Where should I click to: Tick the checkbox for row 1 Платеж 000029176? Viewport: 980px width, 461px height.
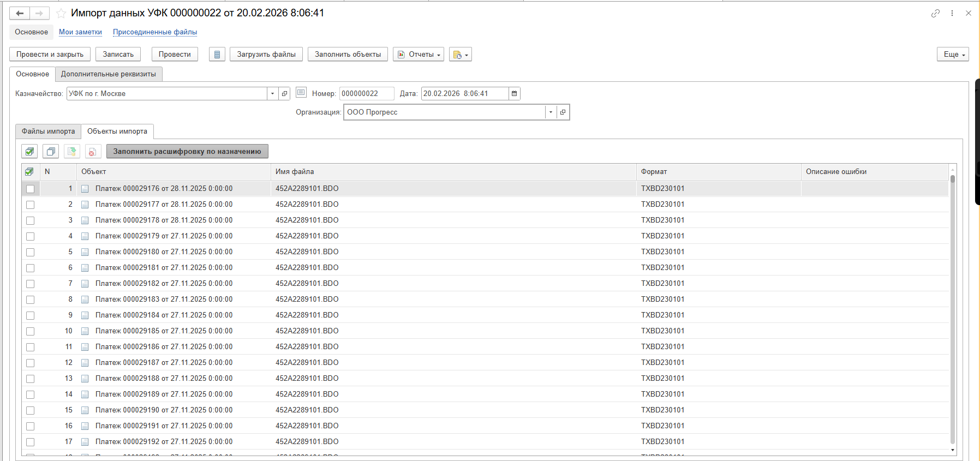30,189
